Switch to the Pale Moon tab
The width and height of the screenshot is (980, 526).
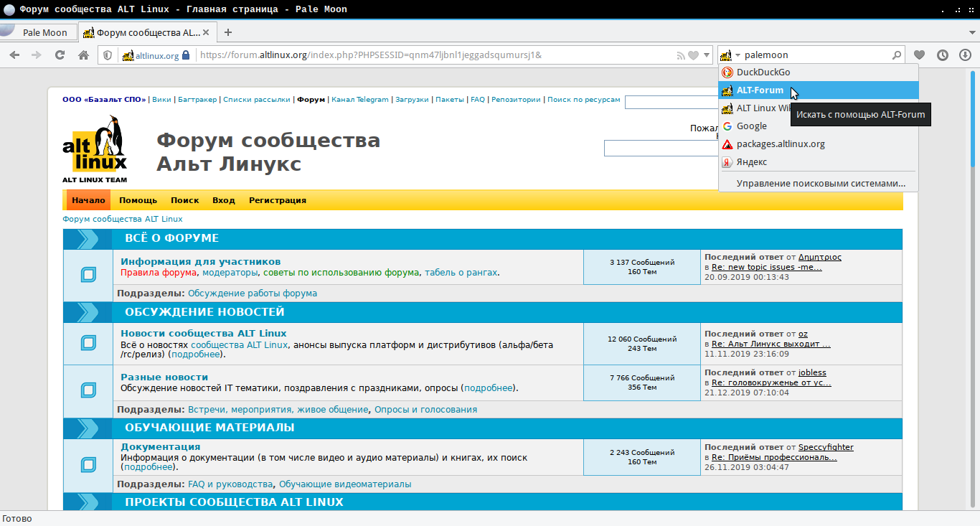tap(40, 32)
